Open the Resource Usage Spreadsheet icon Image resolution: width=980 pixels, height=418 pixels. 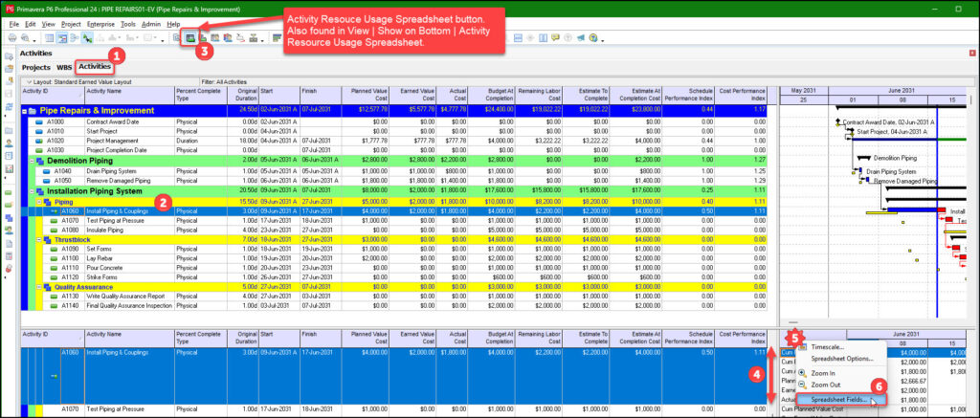(x=215, y=37)
